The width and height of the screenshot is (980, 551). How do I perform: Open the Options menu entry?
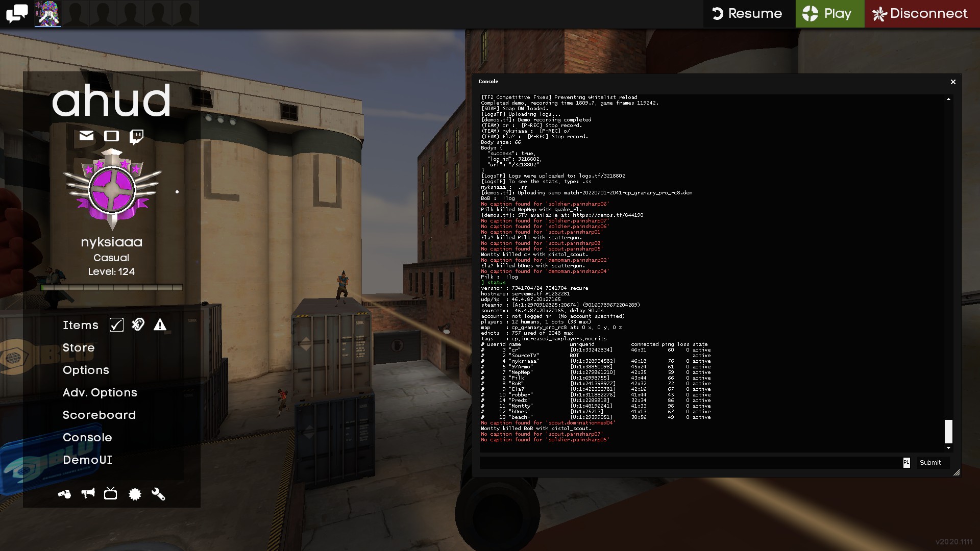click(x=86, y=370)
